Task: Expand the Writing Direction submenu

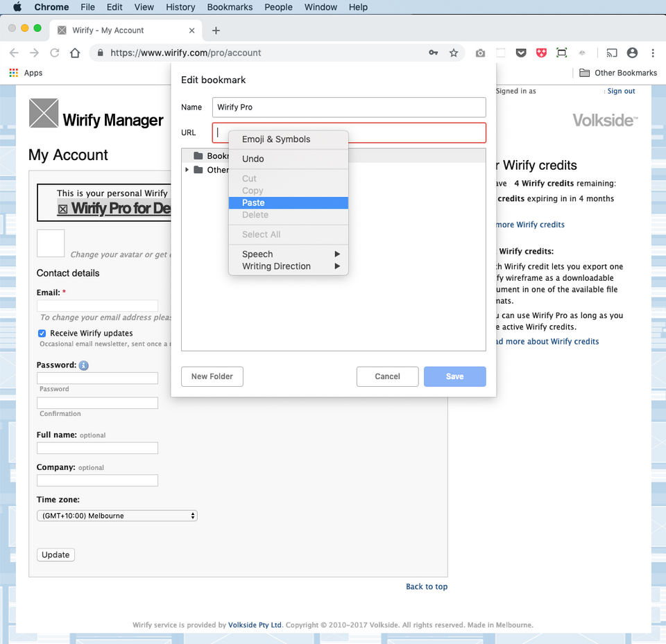Action: pos(289,266)
